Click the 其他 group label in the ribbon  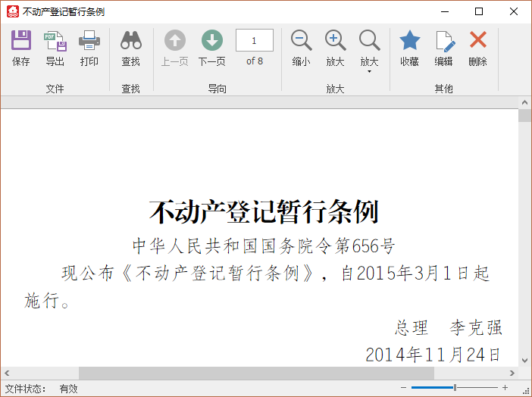tap(444, 89)
